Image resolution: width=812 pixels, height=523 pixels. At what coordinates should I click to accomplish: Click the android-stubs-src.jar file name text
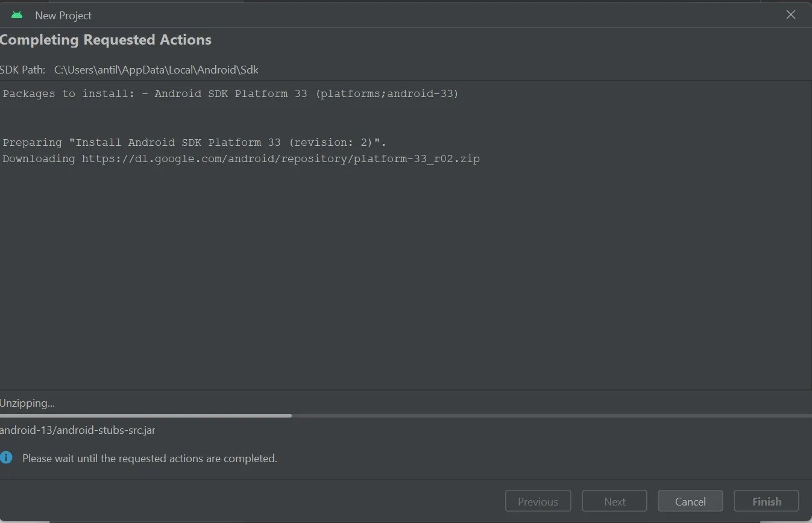[77, 430]
